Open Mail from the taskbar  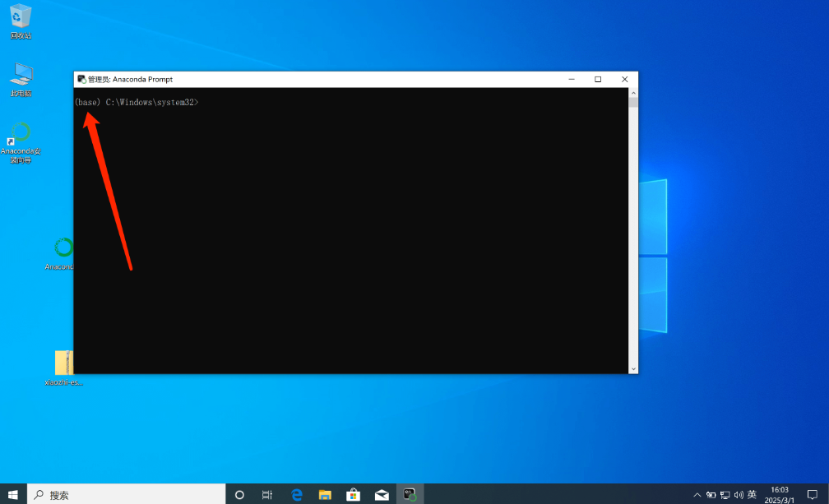coord(381,494)
